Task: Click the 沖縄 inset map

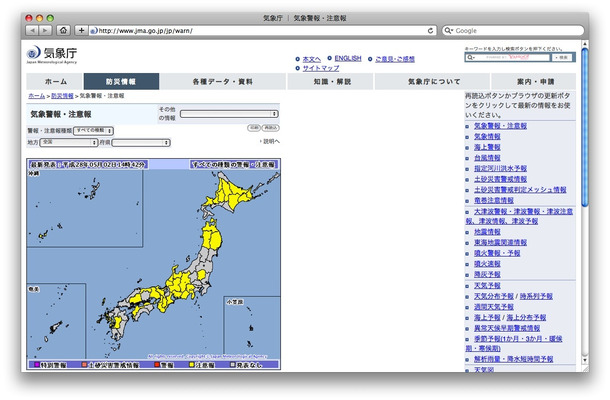Action: (85, 208)
